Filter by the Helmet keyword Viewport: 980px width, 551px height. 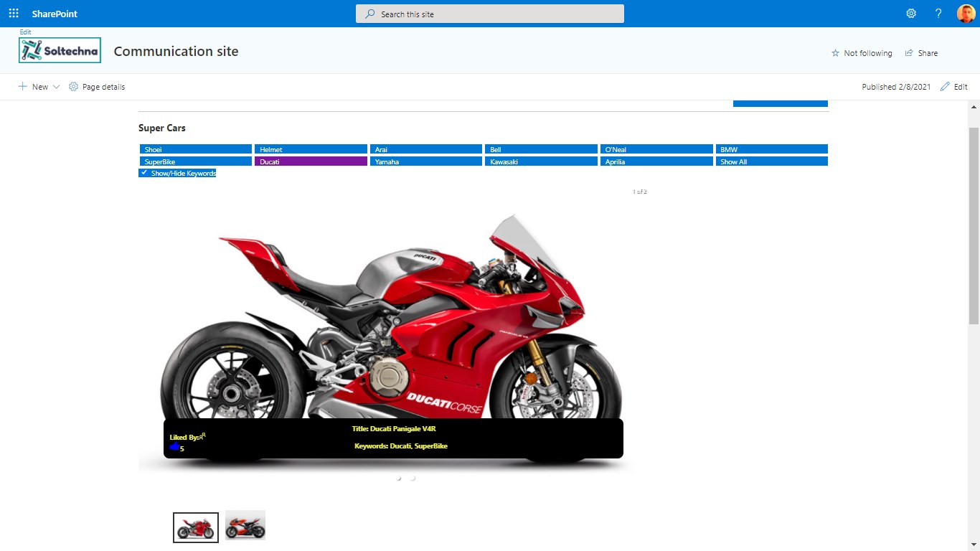tap(311, 149)
